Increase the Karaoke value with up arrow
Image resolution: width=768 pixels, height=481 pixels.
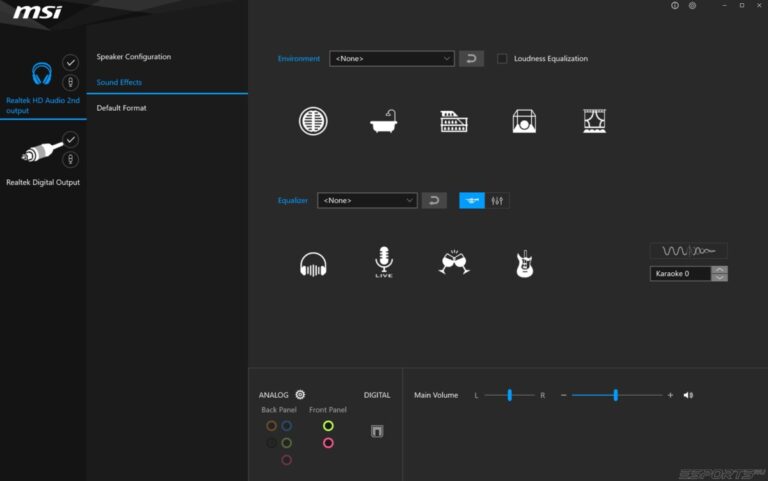[x=720, y=269]
